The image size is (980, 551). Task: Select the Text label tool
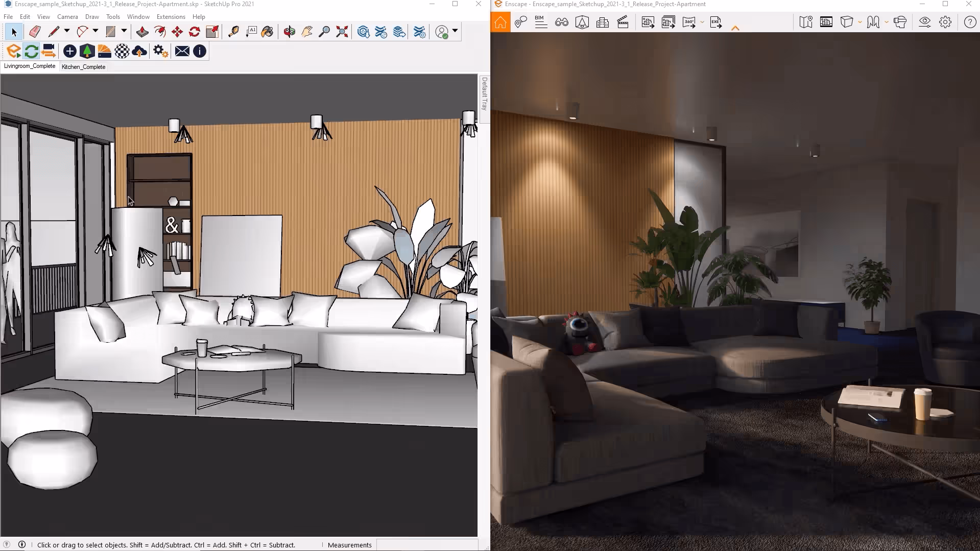point(251,32)
